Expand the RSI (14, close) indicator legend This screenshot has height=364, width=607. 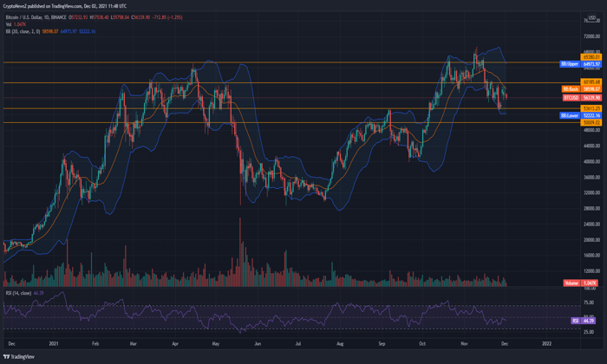18,293
